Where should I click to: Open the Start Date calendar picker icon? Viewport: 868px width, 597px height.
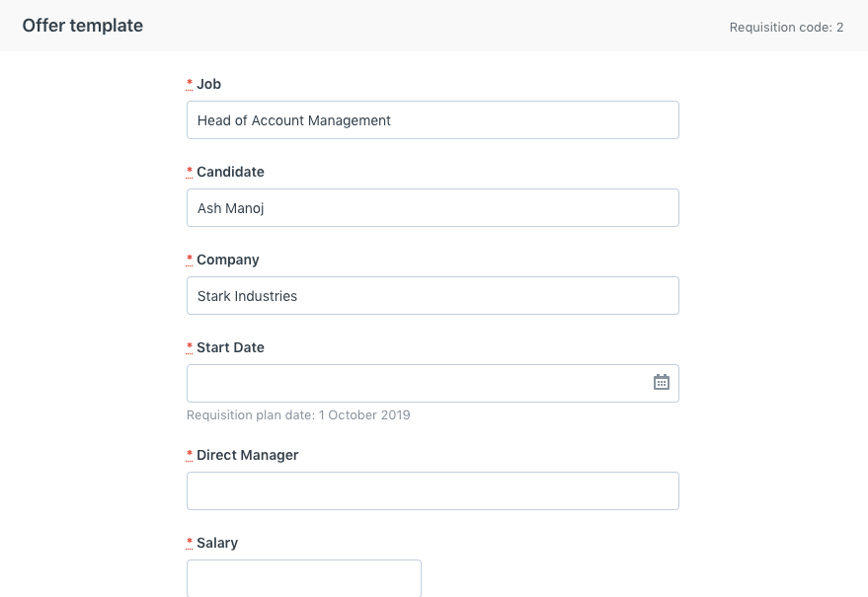pyautogui.click(x=662, y=383)
